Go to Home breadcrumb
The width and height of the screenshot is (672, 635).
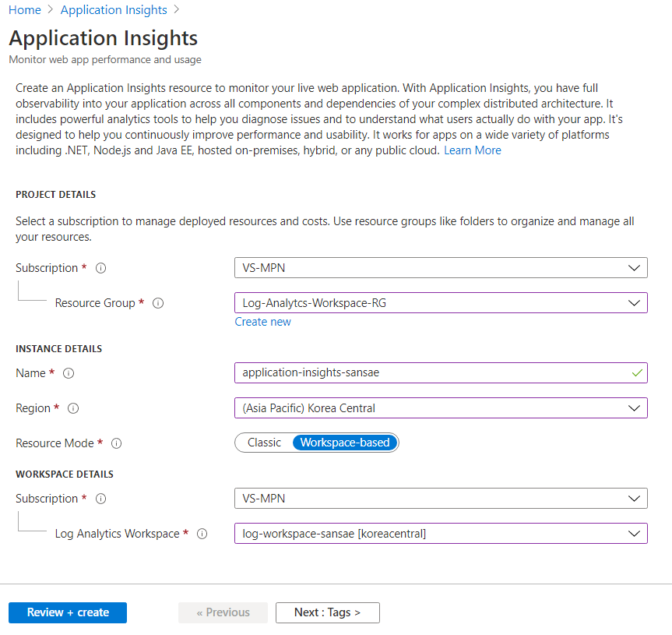(x=24, y=10)
